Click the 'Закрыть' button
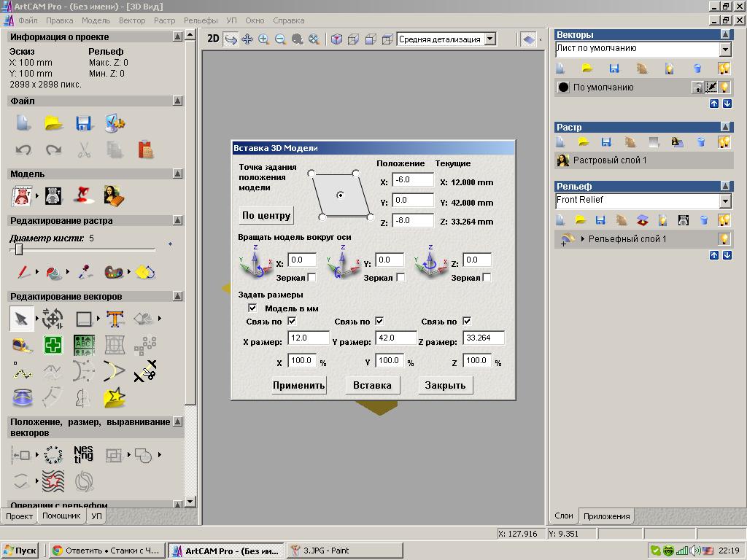Image resolution: width=747 pixels, height=560 pixels. [x=445, y=385]
